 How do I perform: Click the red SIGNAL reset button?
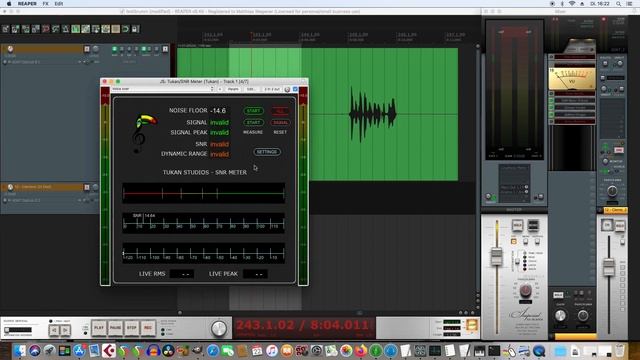coord(280,122)
